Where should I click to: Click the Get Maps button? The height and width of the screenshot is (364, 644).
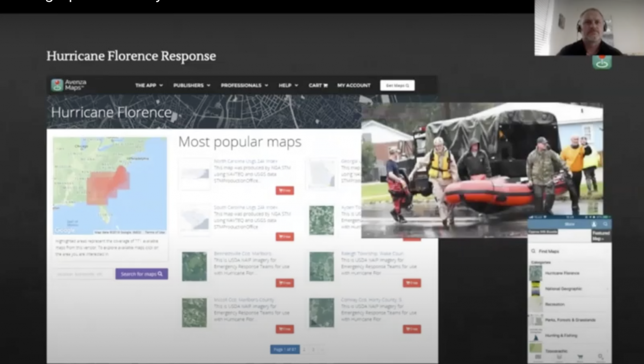(x=397, y=85)
